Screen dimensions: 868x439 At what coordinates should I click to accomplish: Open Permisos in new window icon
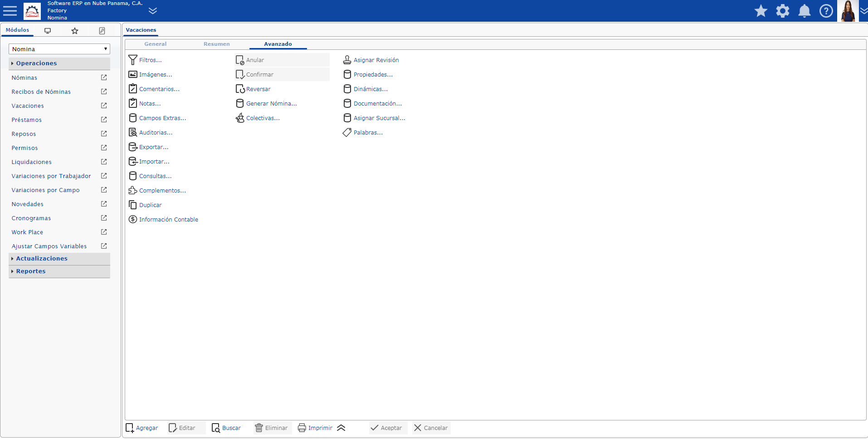pyautogui.click(x=104, y=148)
